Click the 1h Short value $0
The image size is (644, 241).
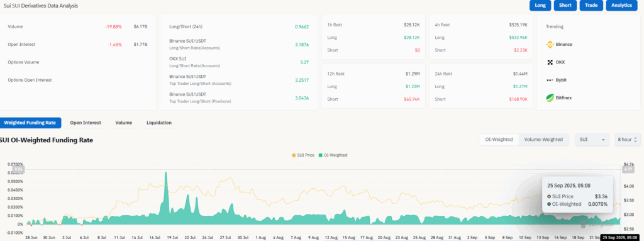click(x=417, y=50)
